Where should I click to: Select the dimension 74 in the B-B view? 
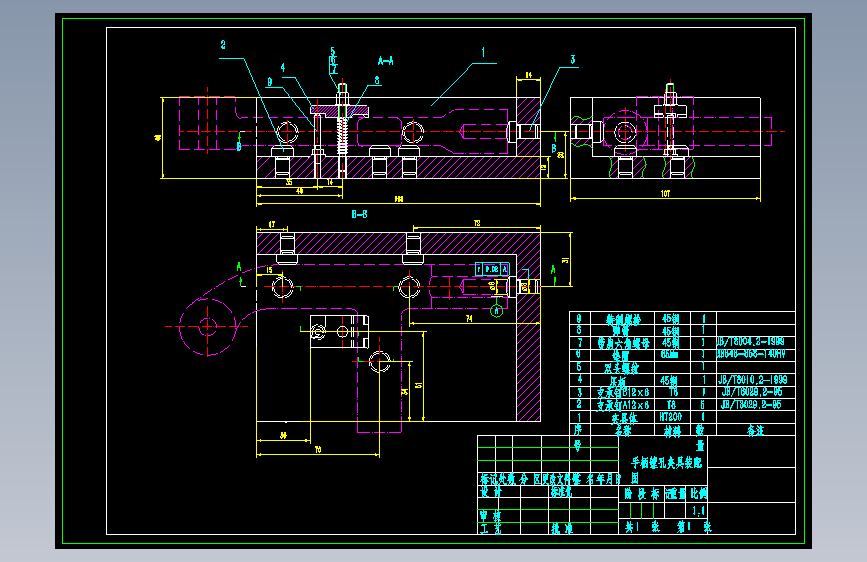tap(469, 319)
